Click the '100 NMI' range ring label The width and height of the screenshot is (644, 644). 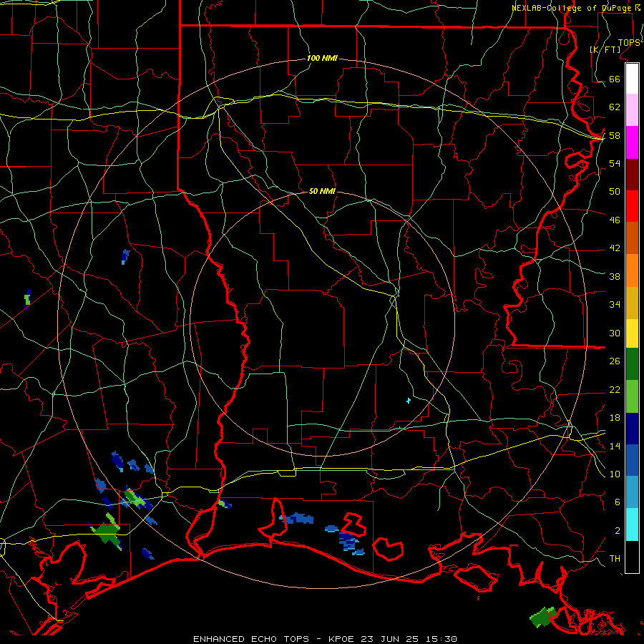point(322,58)
